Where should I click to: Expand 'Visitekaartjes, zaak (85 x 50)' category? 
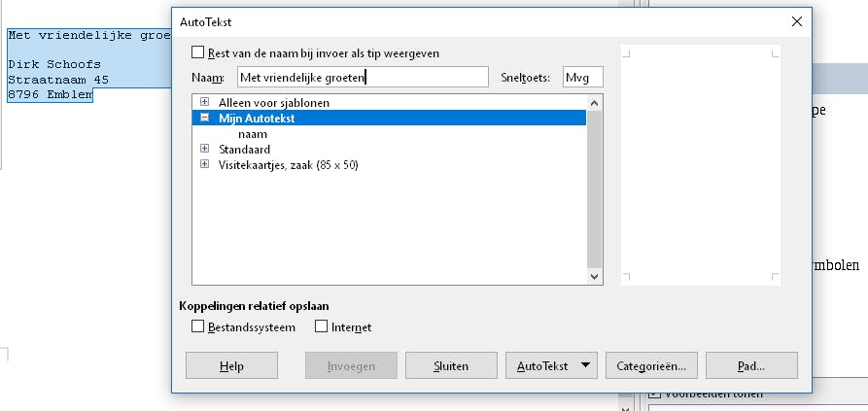(x=204, y=165)
